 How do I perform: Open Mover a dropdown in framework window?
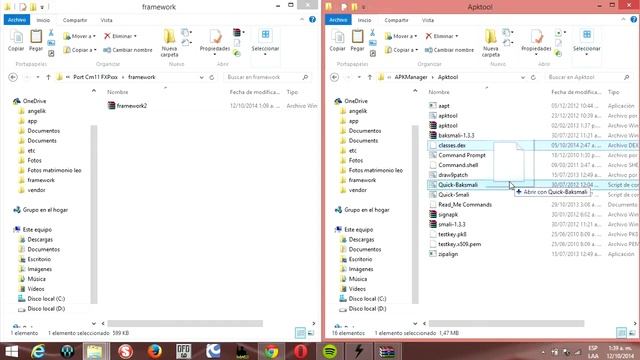pos(80,36)
